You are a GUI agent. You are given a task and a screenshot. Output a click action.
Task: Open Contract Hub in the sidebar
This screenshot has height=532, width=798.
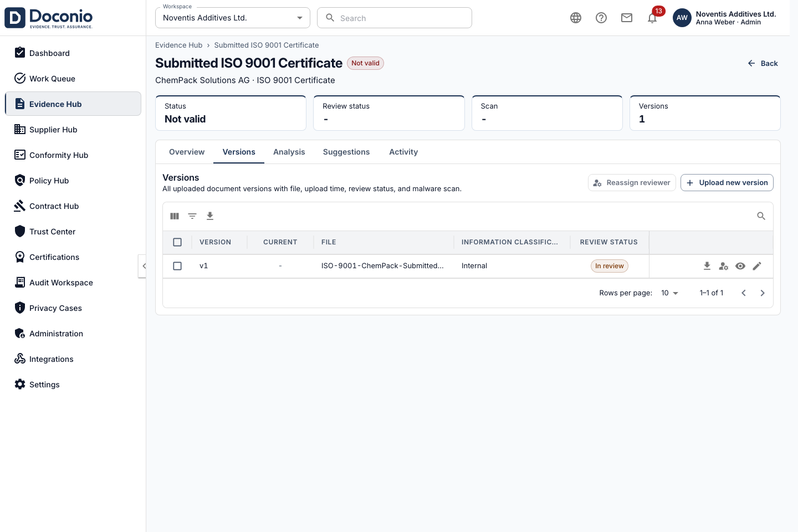point(73,206)
